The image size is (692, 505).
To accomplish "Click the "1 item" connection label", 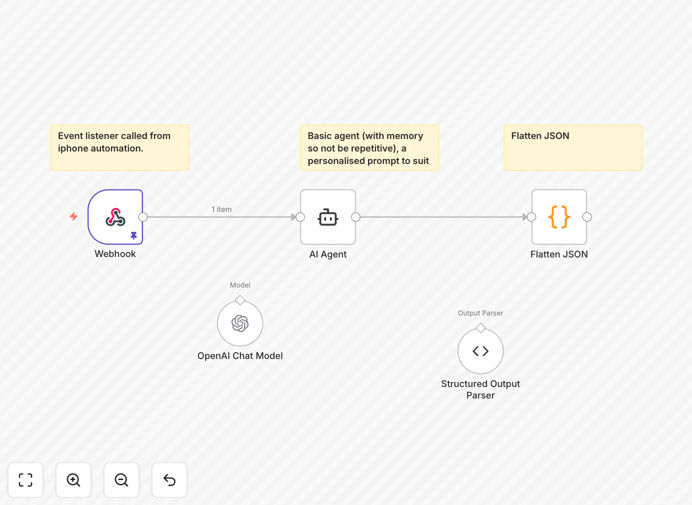I will [x=222, y=209].
